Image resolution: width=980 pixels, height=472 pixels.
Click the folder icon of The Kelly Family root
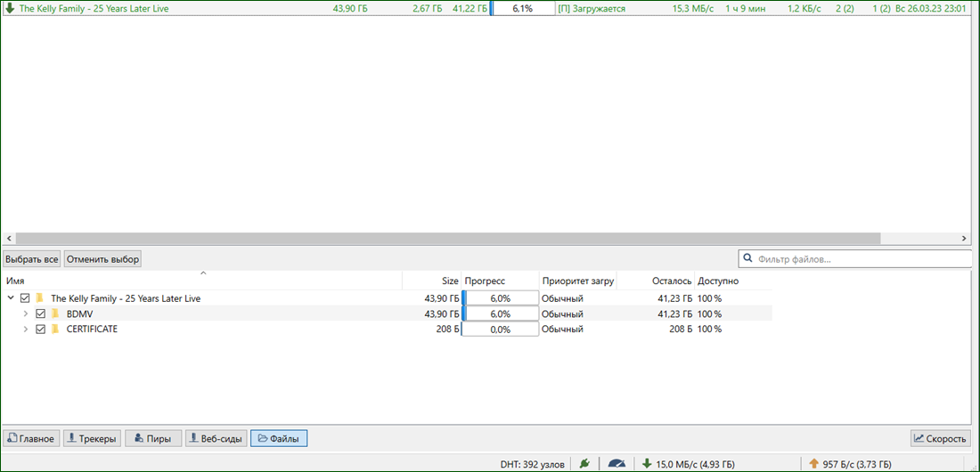(40, 298)
